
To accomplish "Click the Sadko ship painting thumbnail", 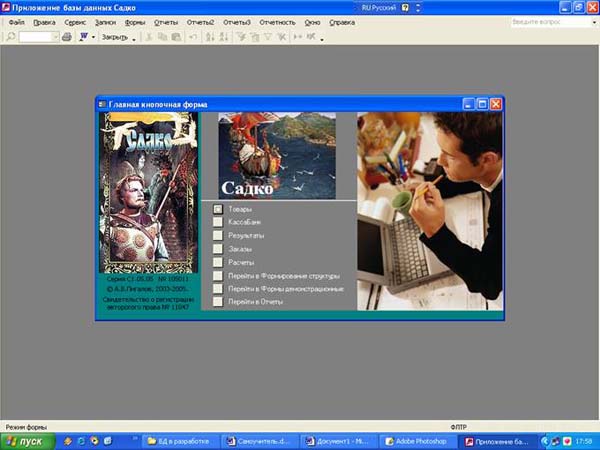I will pos(277,155).
